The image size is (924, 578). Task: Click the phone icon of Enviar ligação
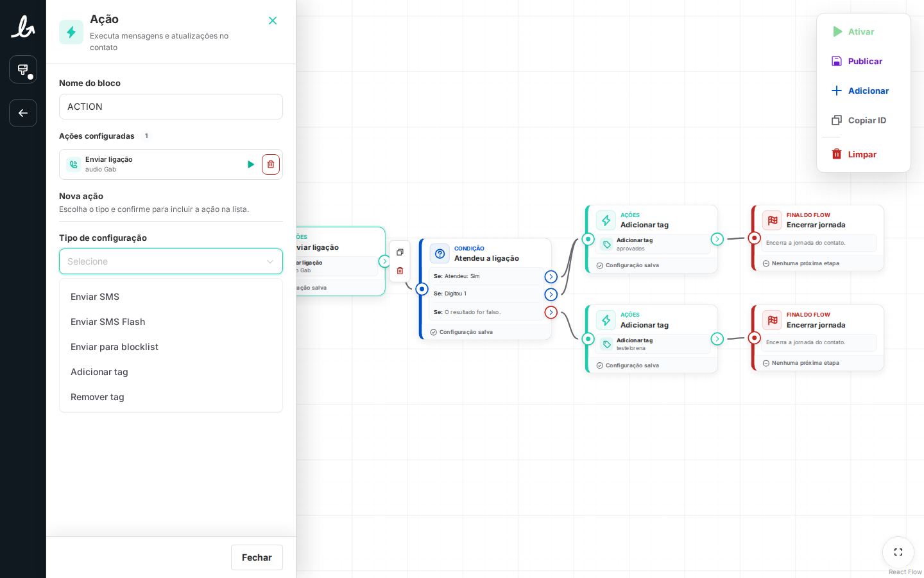click(x=74, y=164)
